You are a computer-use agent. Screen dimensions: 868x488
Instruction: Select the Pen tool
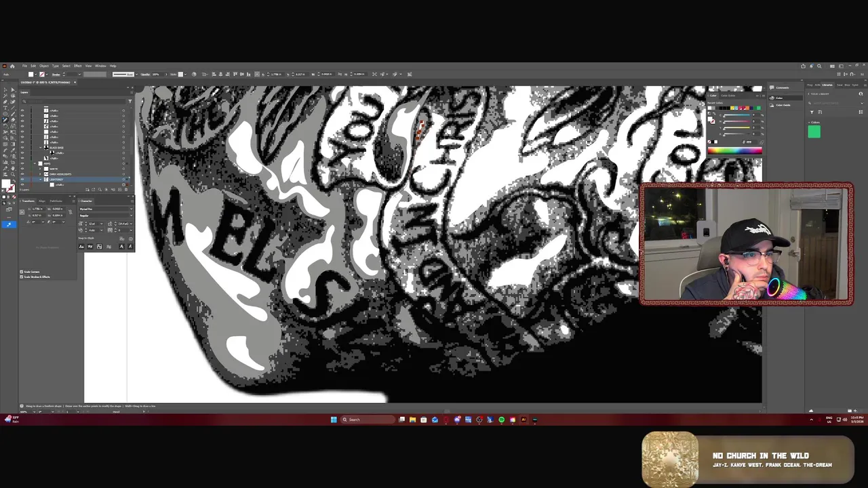click(x=5, y=102)
